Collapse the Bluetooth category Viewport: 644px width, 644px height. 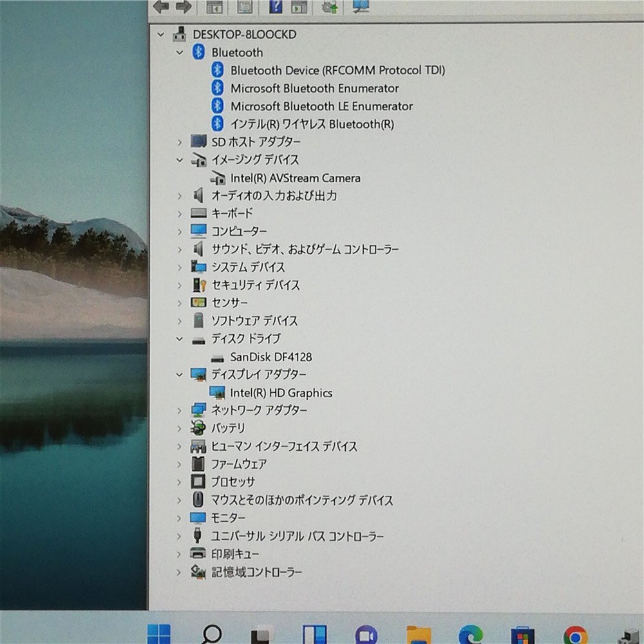pyautogui.click(x=180, y=53)
